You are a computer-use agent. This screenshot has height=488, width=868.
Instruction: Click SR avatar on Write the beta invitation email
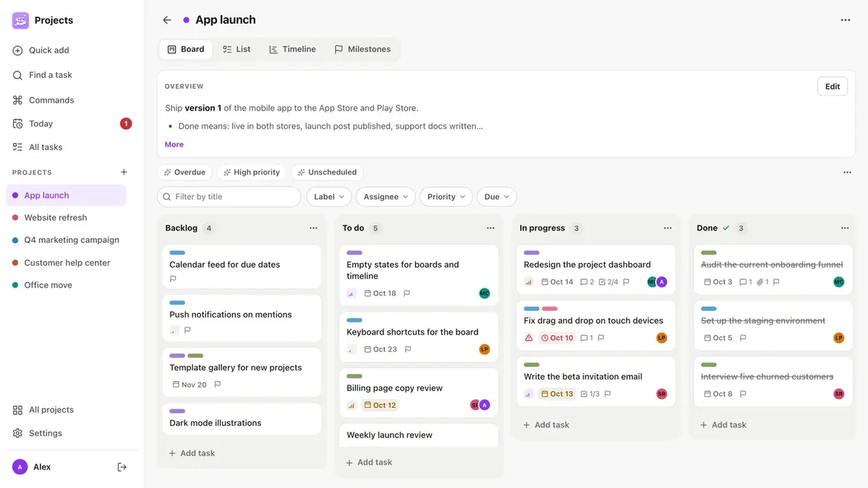tap(661, 394)
